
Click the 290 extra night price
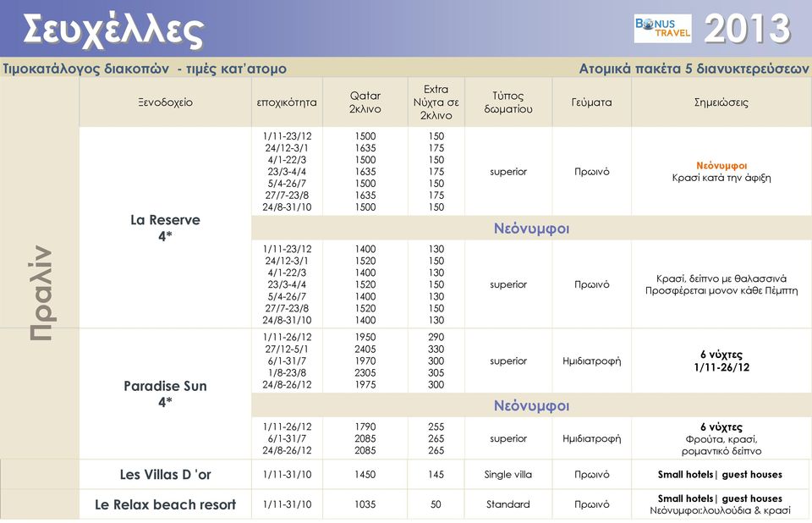[436, 338]
